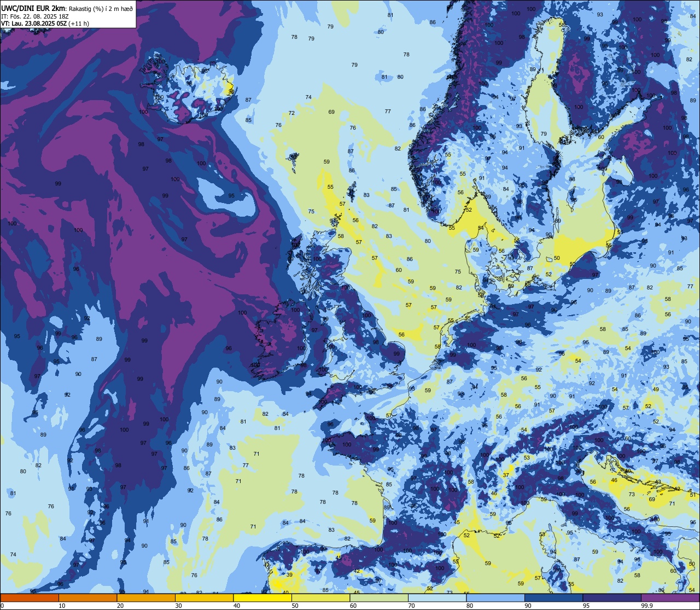Click the pale blue 70–80 legend swatch
The width and height of the screenshot is (700, 610).
click(x=437, y=597)
